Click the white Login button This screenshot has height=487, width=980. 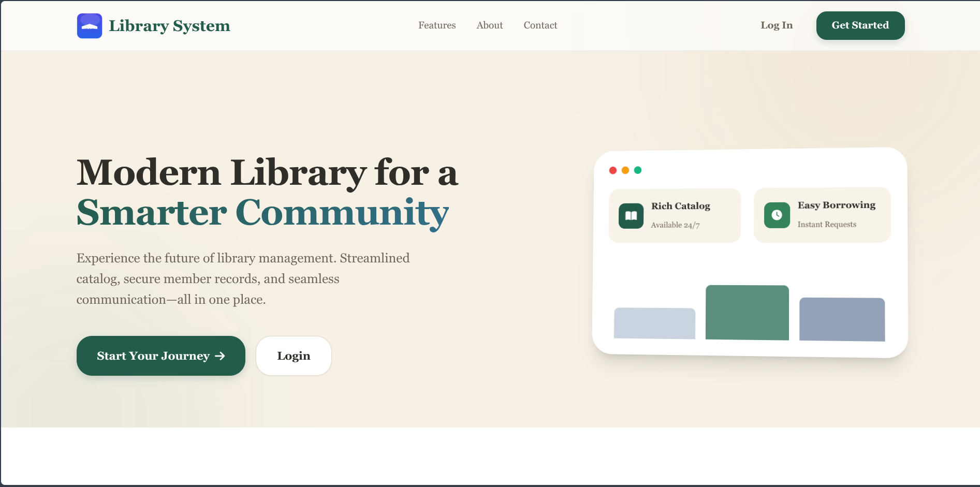[x=294, y=356]
